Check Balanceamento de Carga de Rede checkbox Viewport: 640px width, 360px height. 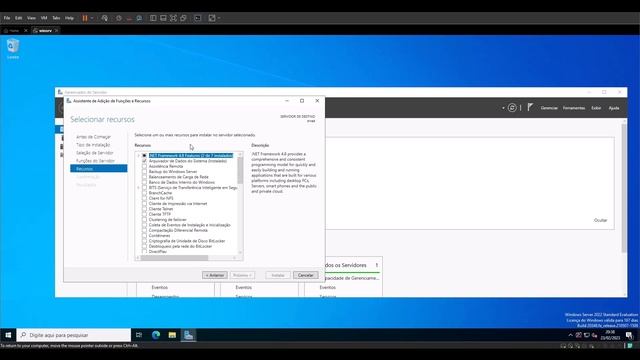coord(144,177)
